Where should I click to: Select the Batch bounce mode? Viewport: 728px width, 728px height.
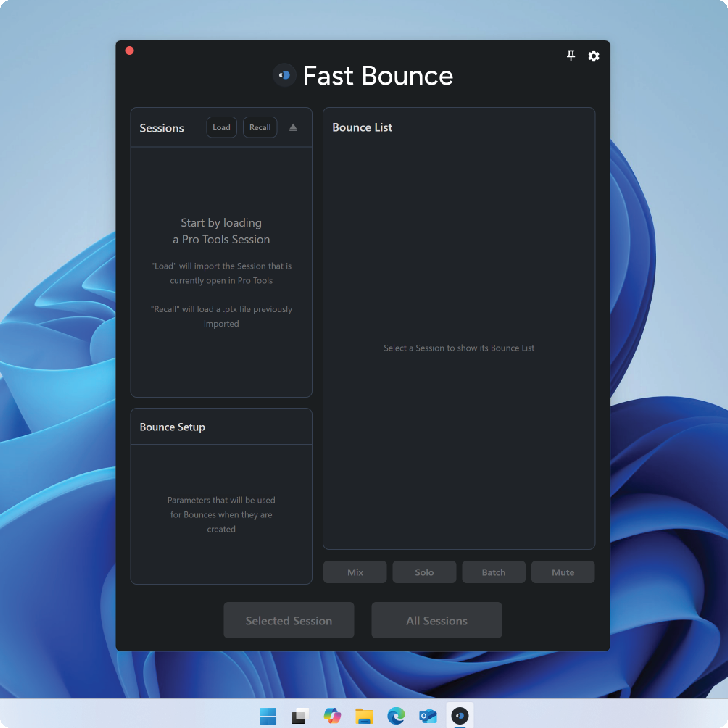[x=494, y=572]
